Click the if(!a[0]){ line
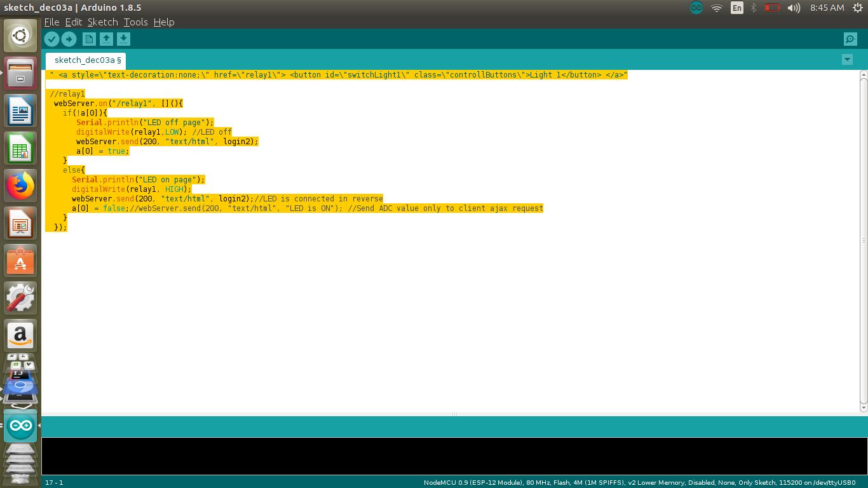The height and width of the screenshot is (488, 868). [x=85, y=112]
